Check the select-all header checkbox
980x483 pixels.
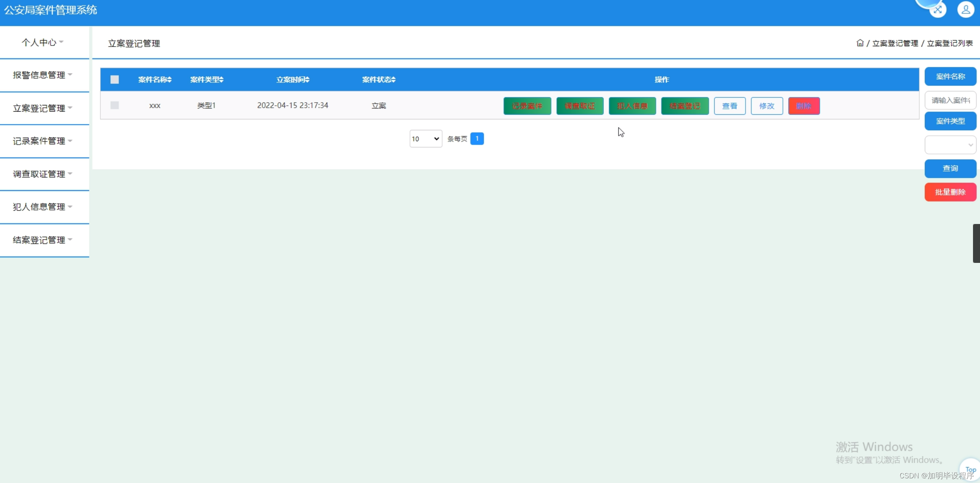click(x=115, y=80)
